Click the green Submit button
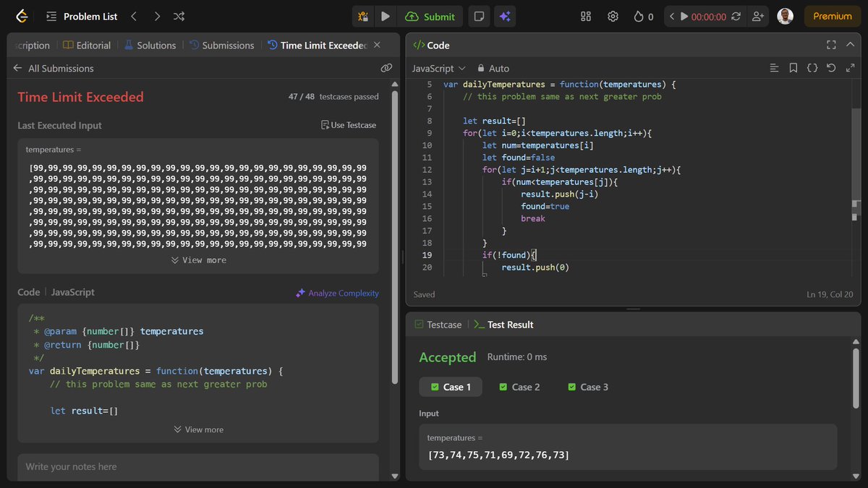Image resolution: width=868 pixels, height=488 pixels. click(x=430, y=16)
